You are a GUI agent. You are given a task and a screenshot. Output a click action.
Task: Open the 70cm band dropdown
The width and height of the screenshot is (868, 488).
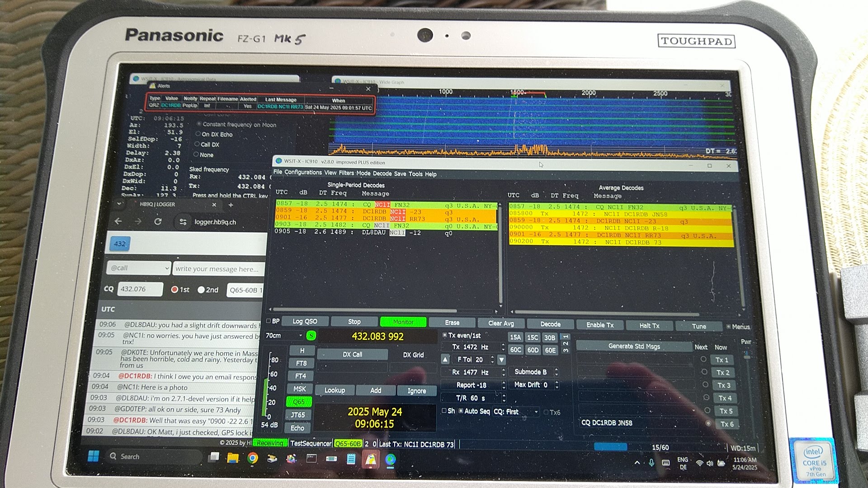[284, 335]
